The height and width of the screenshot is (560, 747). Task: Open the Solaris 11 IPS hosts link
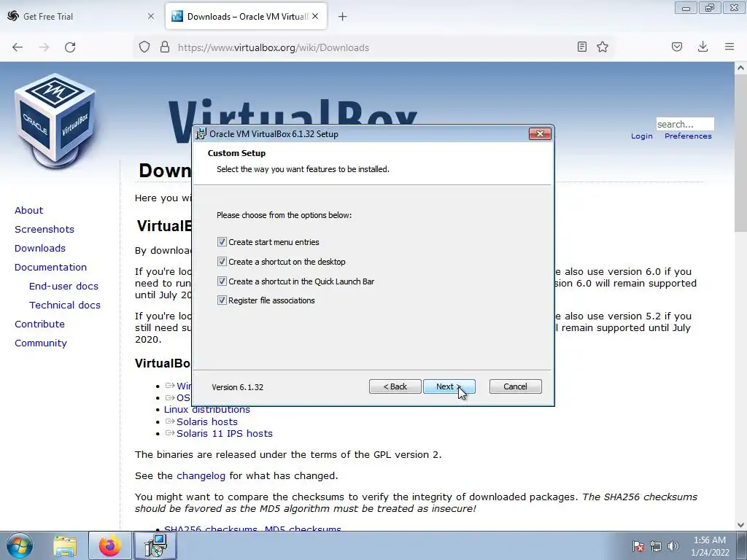[x=225, y=433]
